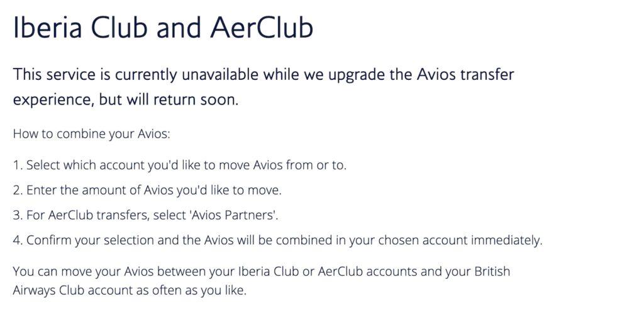The width and height of the screenshot is (644, 309).
Task: Click step 3 mentioning 'Avios Partners'
Action: tap(145, 215)
